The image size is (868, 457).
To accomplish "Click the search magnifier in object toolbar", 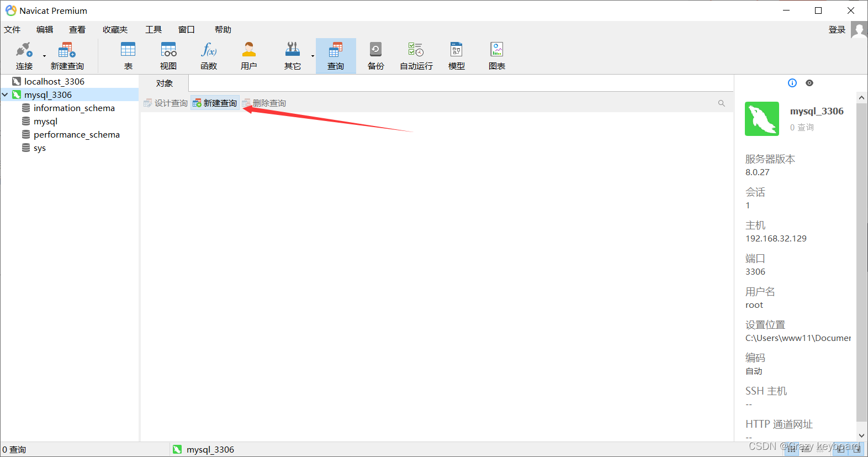I will click(x=721, y=103).
